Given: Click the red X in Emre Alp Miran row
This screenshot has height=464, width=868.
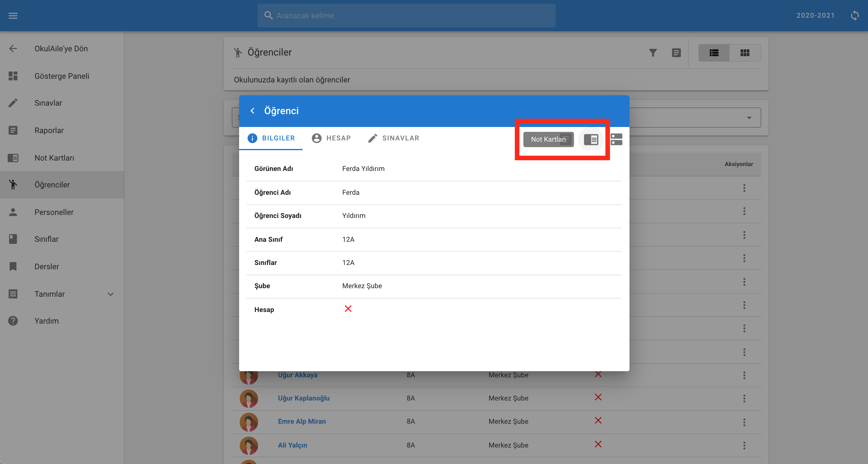Looking at the screenshot, I should coord(598,421).
